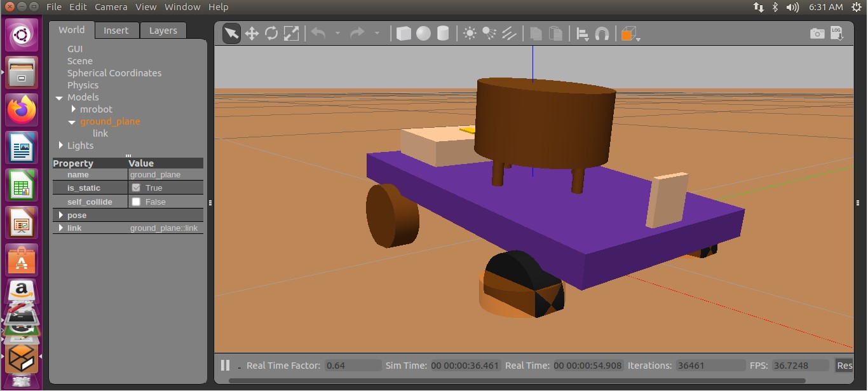Enable the Snap magnet tool
Viewport: 868px width, 391px height.
[602, 34]
